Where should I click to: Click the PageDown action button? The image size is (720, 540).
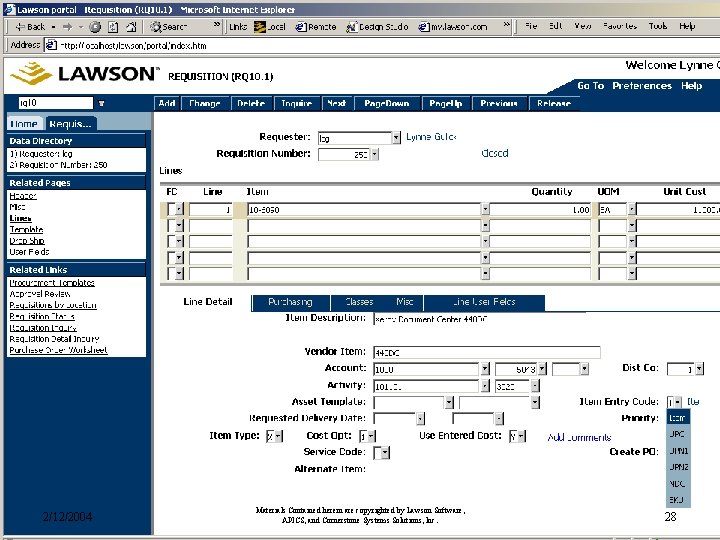(x=387, y=103)
